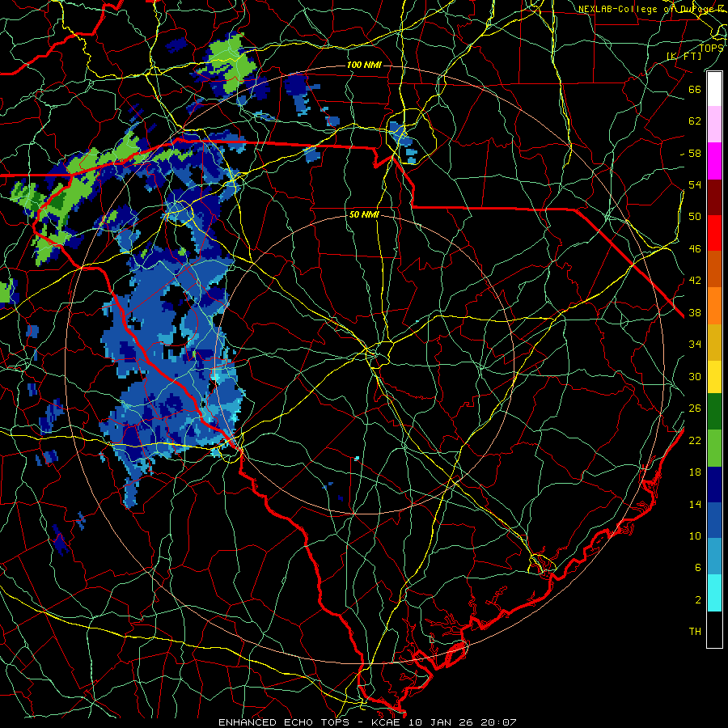Viewport: 728px width, 728px height.
Task: Click the magenta legend swatch
Action: (x=714, y=161)
